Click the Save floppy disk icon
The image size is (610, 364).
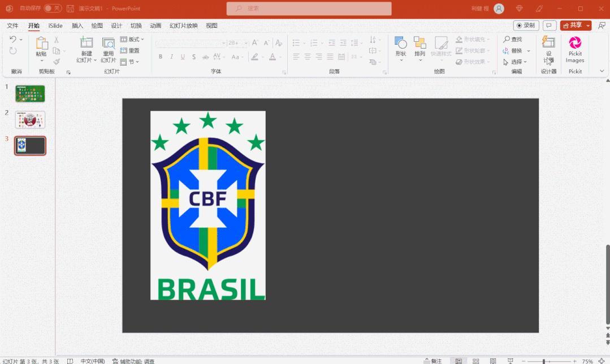71,8
